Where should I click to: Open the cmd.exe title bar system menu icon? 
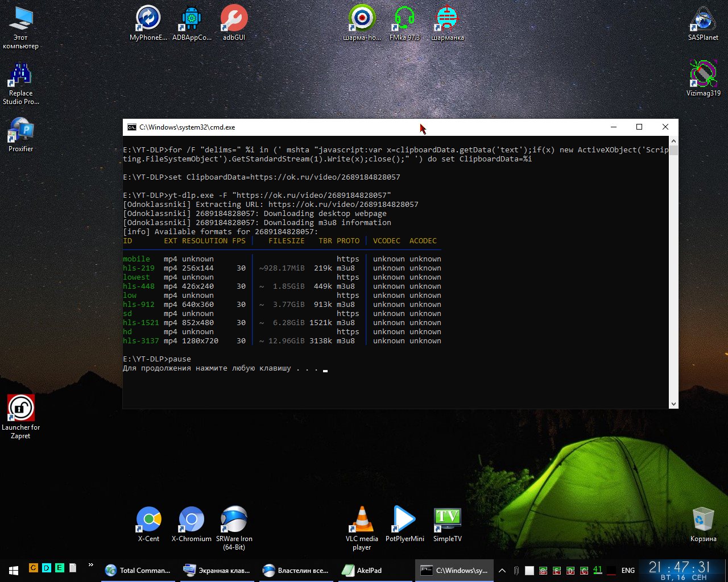click(131, 127)
